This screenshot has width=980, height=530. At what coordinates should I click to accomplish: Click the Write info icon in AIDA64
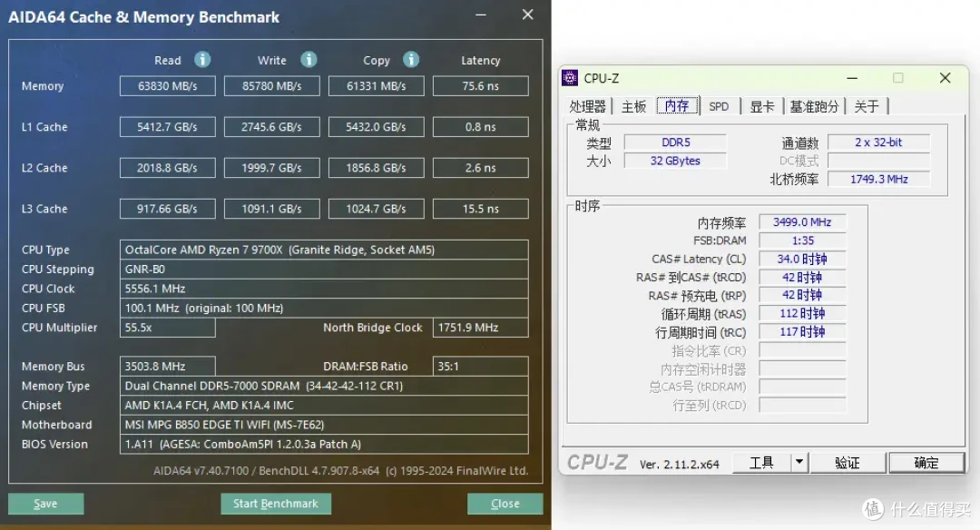[x=309, y=59]
